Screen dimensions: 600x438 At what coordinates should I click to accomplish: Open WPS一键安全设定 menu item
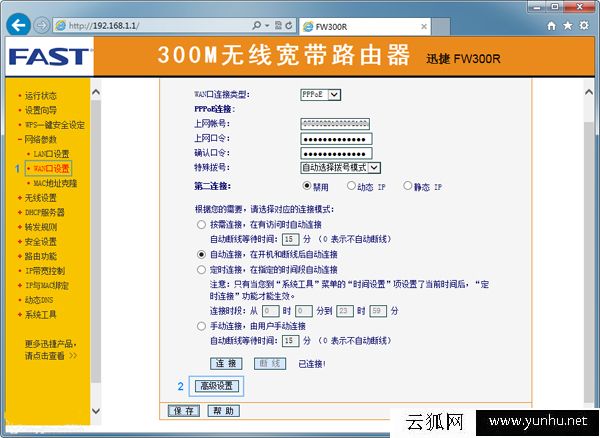coord(55,125)
